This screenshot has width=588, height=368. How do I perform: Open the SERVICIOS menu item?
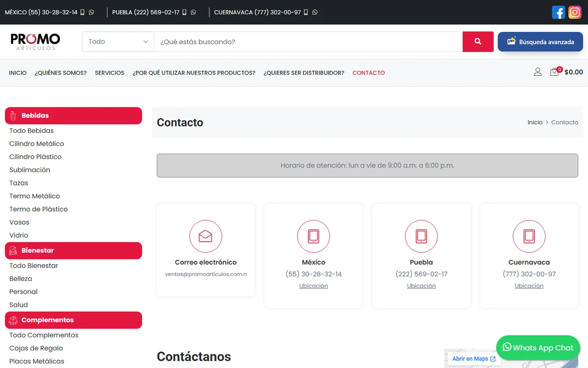pyautogui.click(x=110, y=73)
